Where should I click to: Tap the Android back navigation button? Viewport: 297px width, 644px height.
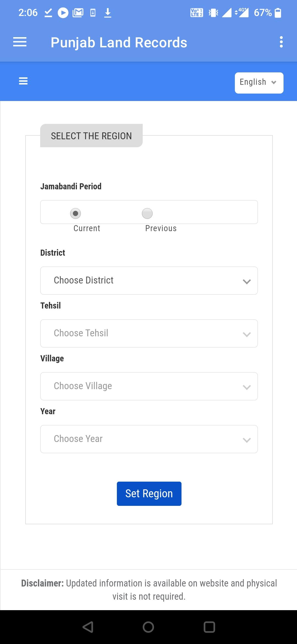tap(88, 627)
